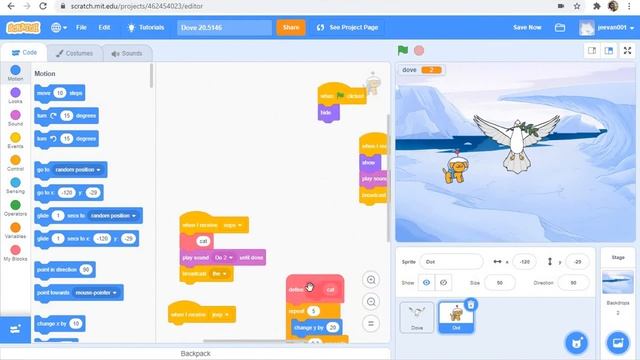Viewport: 640px width, 360px height.
Task: Click the sprite Direction field
Action: (573, 282)
